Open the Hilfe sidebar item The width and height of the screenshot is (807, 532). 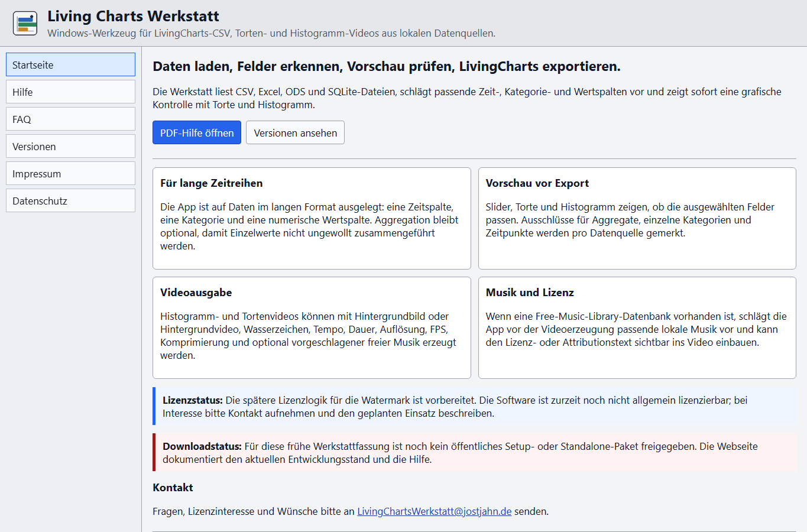(70, 92)
